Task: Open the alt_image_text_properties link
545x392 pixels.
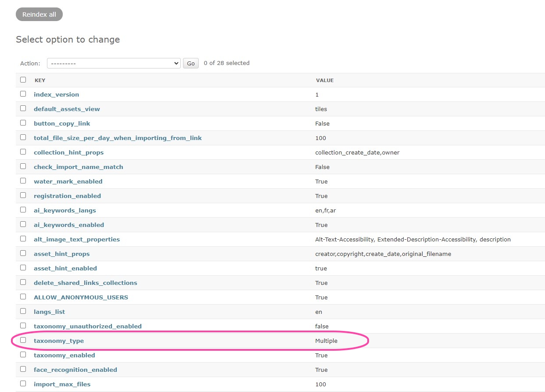Action: coord(77,239)
